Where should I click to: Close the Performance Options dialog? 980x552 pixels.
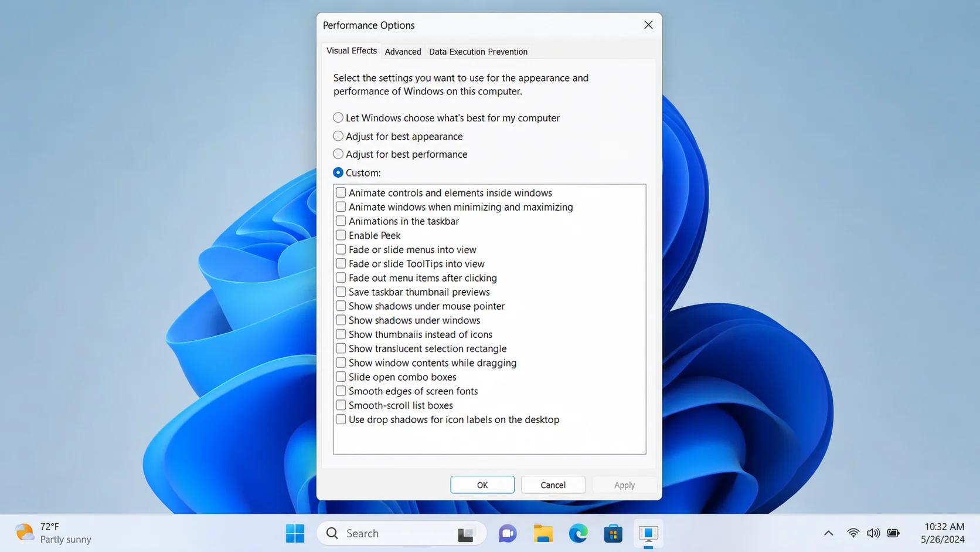coord(648,25)
